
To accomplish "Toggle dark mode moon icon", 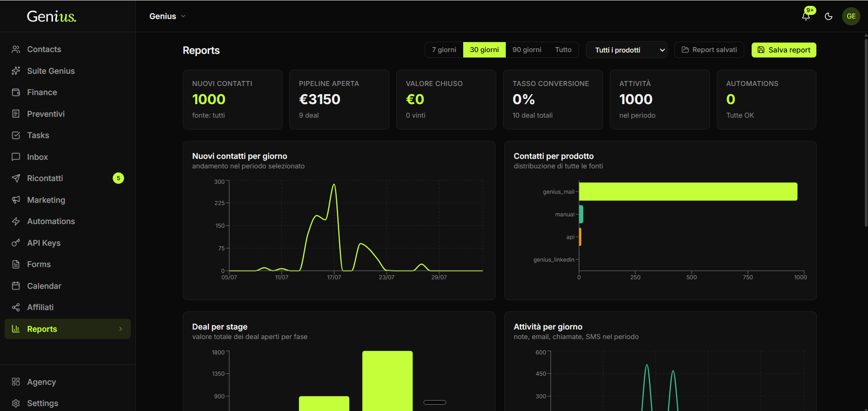I will (829, 16).
